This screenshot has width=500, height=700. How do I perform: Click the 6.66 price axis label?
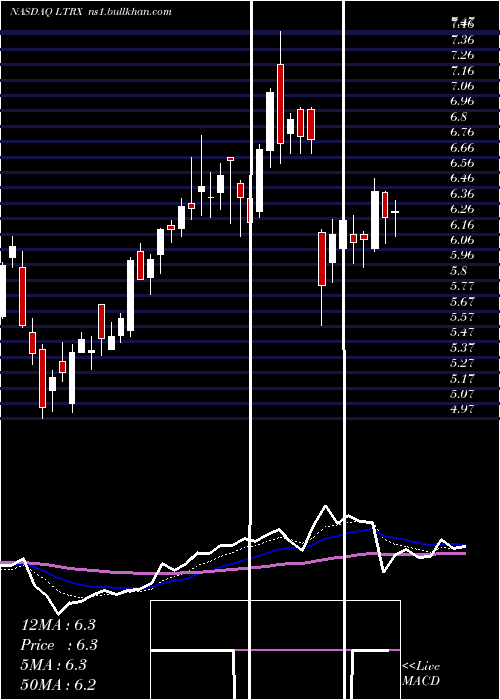pos(462,148)
